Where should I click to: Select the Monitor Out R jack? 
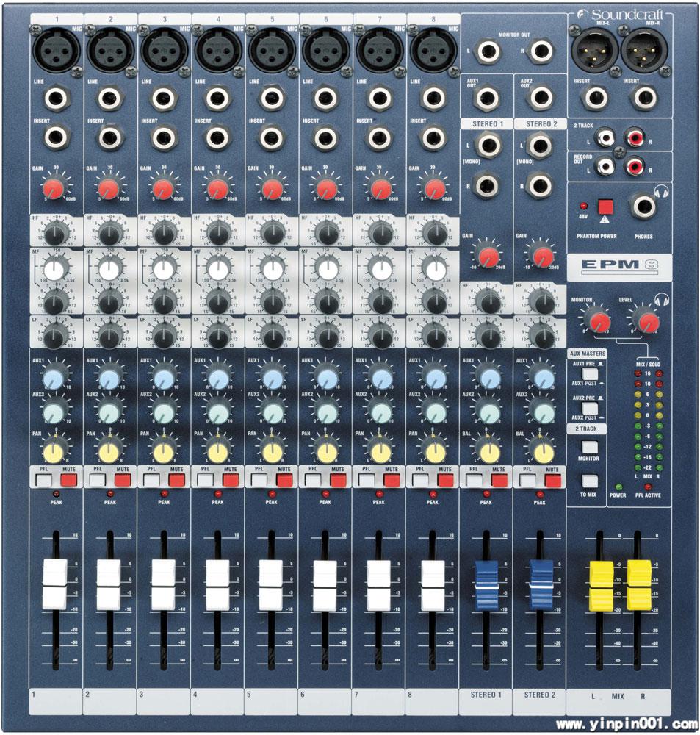tap(541, 51)
